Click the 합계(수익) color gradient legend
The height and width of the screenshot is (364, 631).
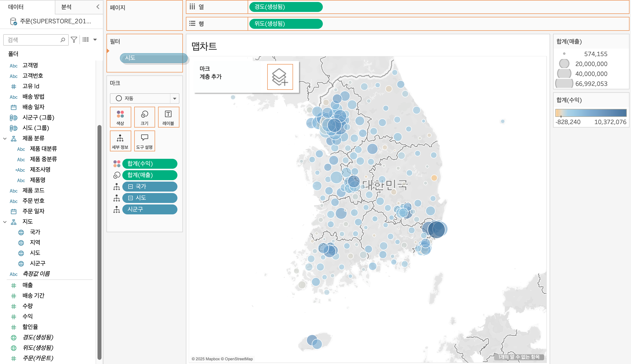pos(591,113)
